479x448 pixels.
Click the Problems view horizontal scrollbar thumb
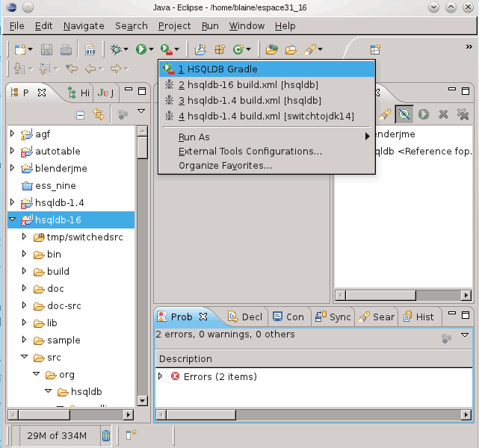click(x=201, y=414)
